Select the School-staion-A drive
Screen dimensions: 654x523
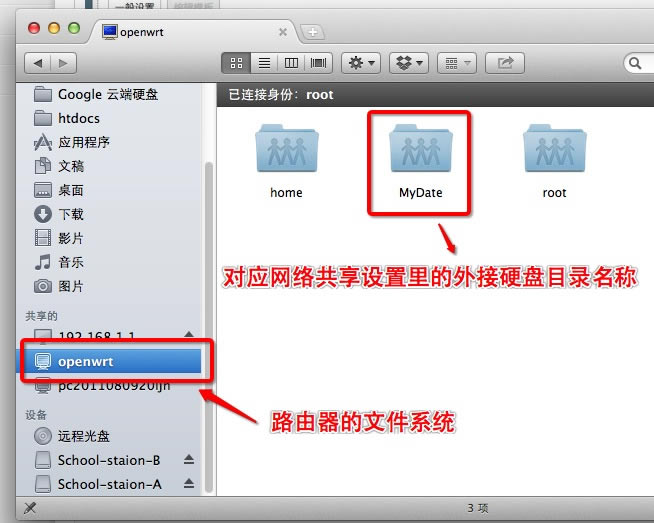point(108,484)
